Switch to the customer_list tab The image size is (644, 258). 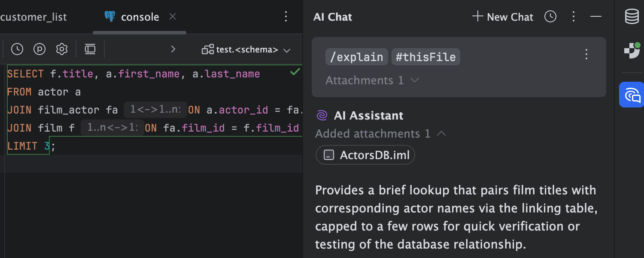[33, 17]
